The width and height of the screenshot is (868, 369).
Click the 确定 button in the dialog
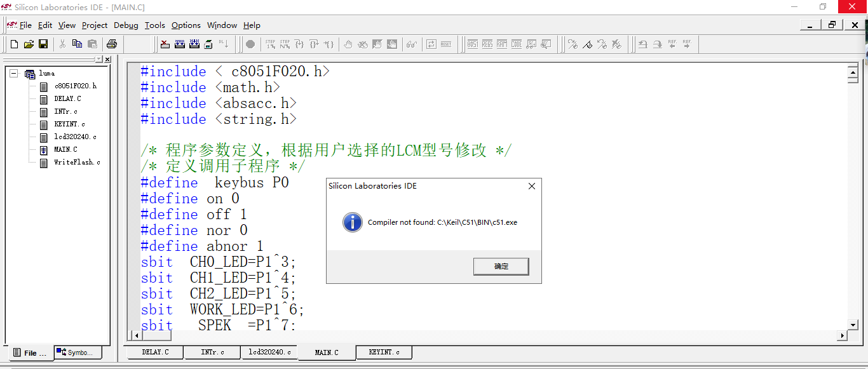coord(501,266)
